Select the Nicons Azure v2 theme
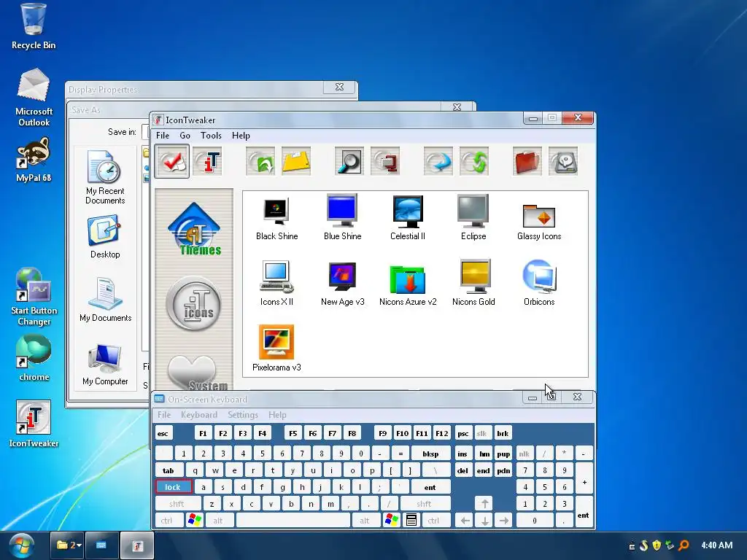747x560 pixels. click(408, 286)
